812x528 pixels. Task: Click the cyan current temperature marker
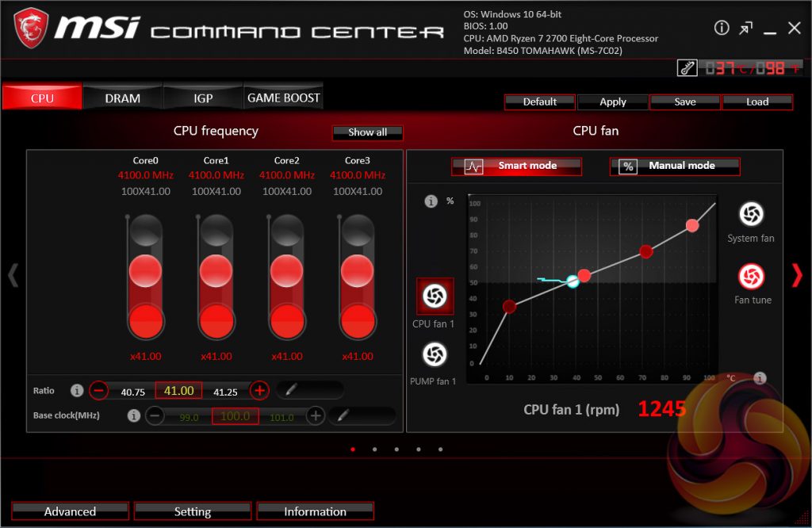[573, 281]
